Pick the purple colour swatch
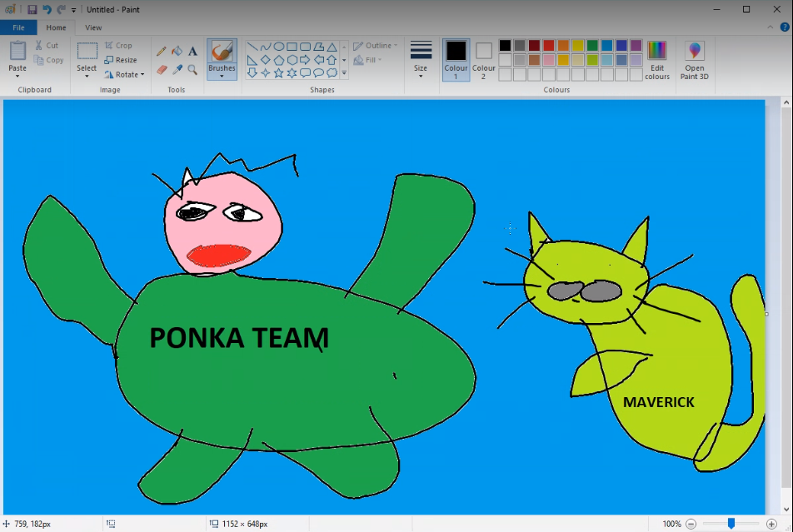The height and width of the screenshot is (532, 793). click(x=636, y=46)
